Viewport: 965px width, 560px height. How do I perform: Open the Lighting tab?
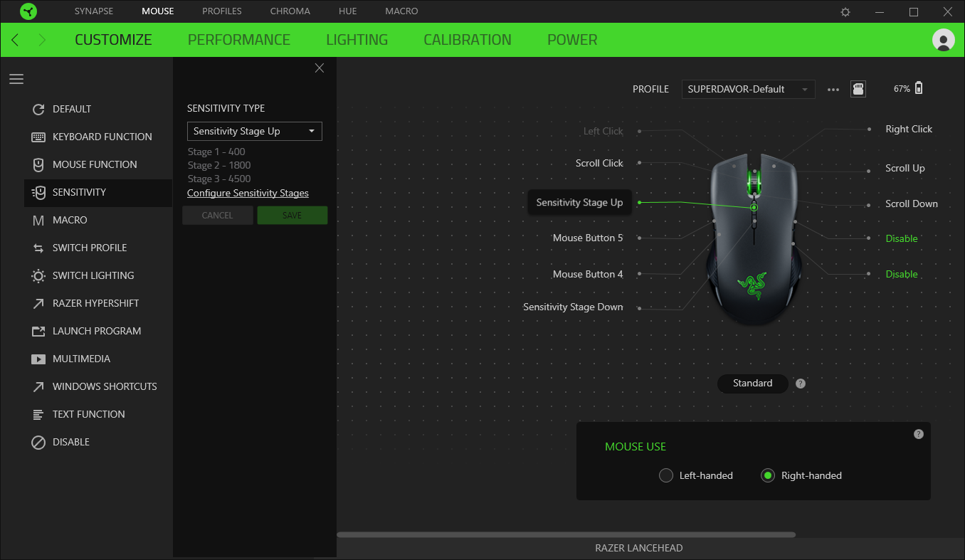pyautogui.click(x=357, y=40)
